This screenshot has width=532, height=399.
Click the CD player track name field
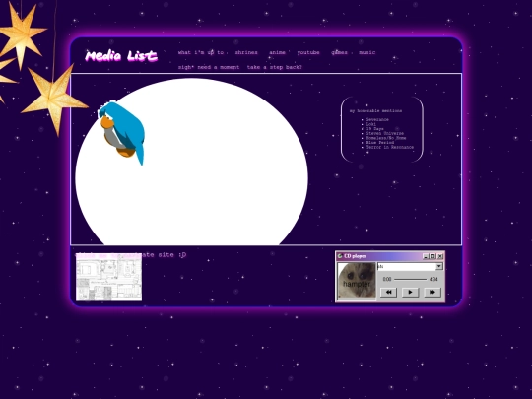pyautogui.click(x=407, y=267)
